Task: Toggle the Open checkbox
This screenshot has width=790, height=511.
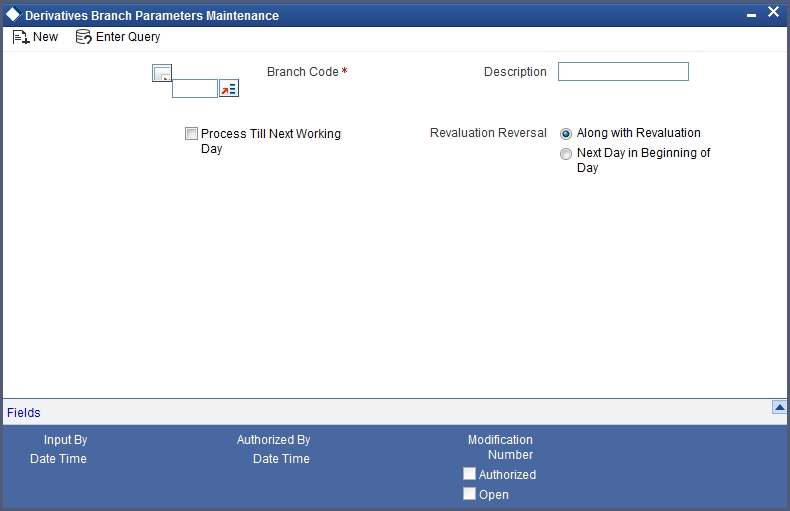Action: [469, 493]
